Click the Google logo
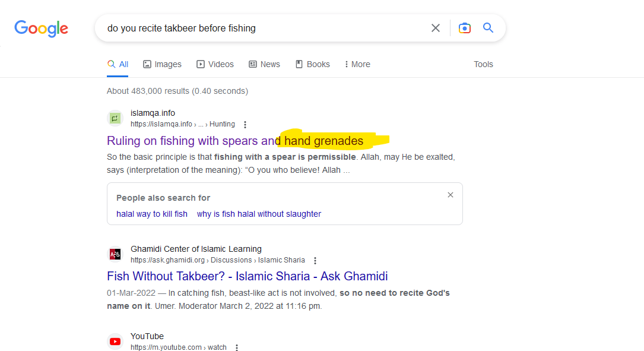The image size is (644, 351). (x=41, y=28)
